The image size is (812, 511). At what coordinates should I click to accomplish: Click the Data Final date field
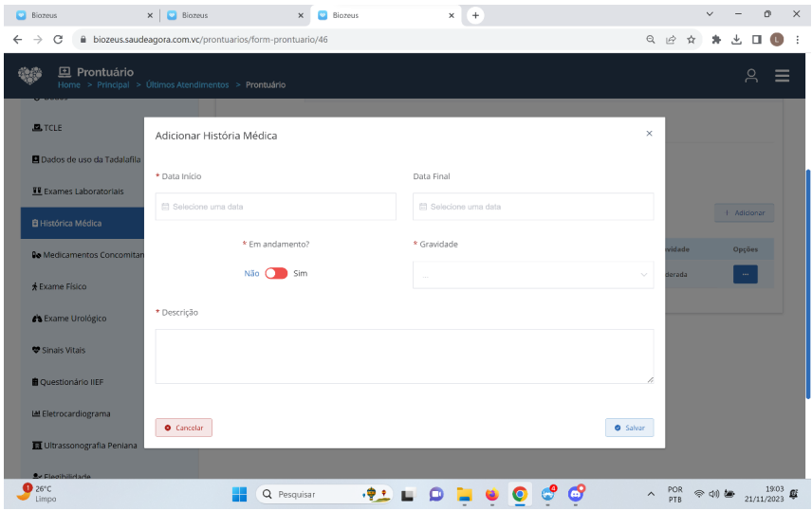pyautogui.click(x=533, y=207)
